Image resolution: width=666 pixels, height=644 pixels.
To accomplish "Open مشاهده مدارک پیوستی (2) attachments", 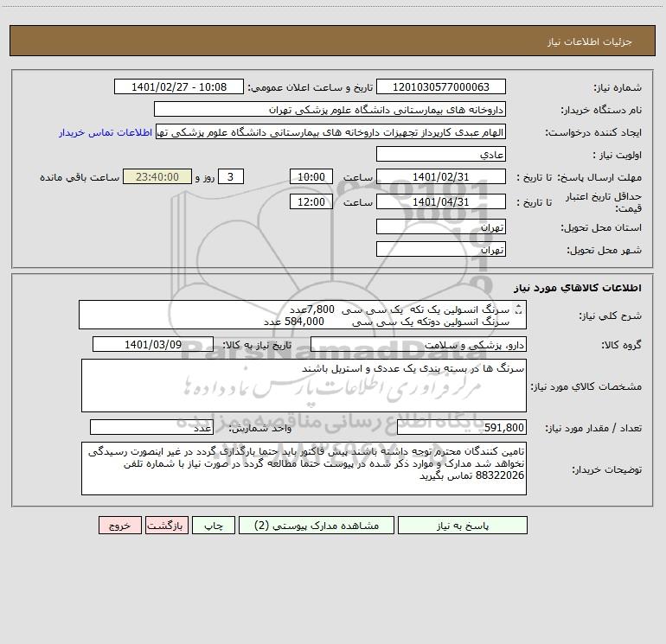I will [317, 525].
